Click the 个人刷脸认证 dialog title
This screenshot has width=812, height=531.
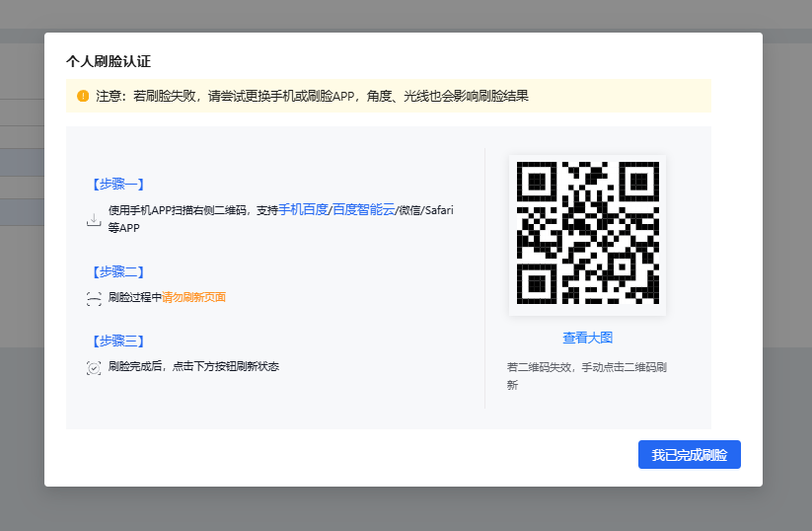point(109,61)
